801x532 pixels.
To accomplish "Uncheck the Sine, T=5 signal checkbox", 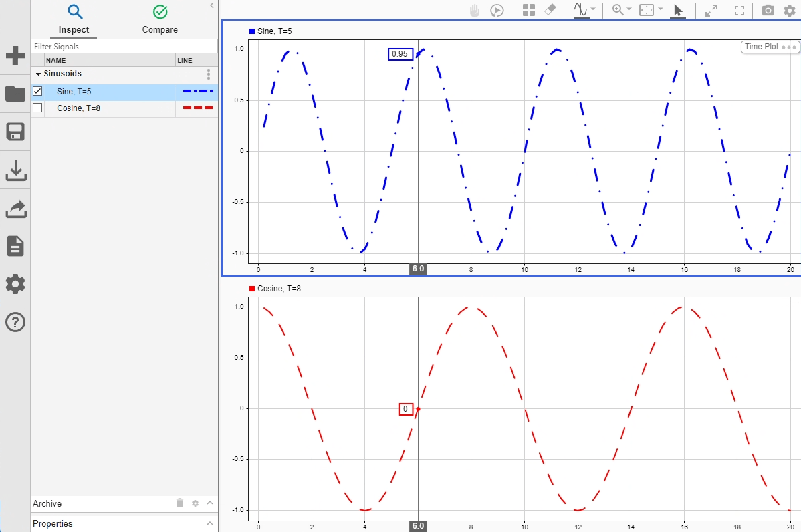I will point(37,92).
